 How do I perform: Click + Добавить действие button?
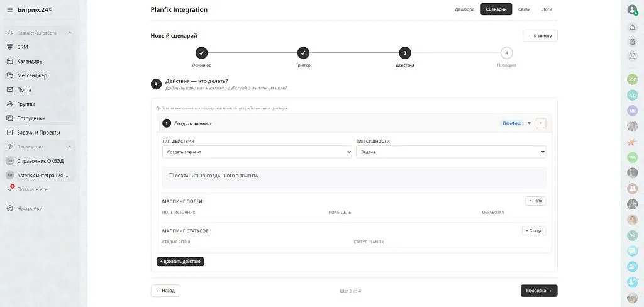180,261
